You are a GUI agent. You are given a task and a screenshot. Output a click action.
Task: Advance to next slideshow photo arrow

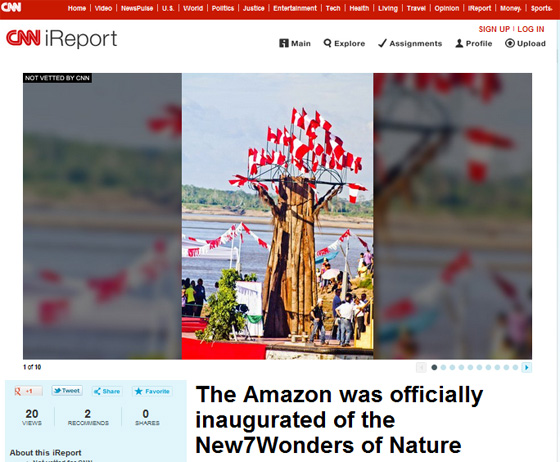tap(526, 367)
